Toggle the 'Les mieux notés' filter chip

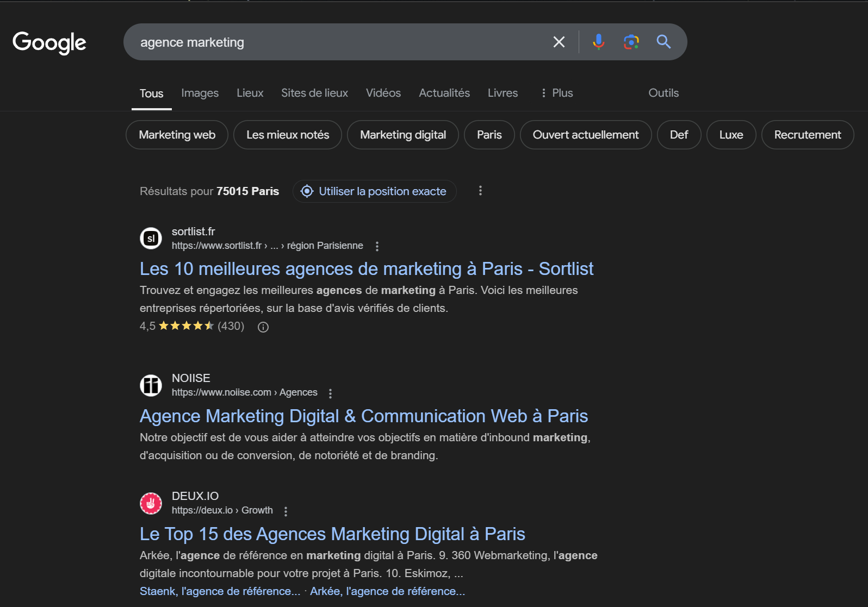(287, 135)
